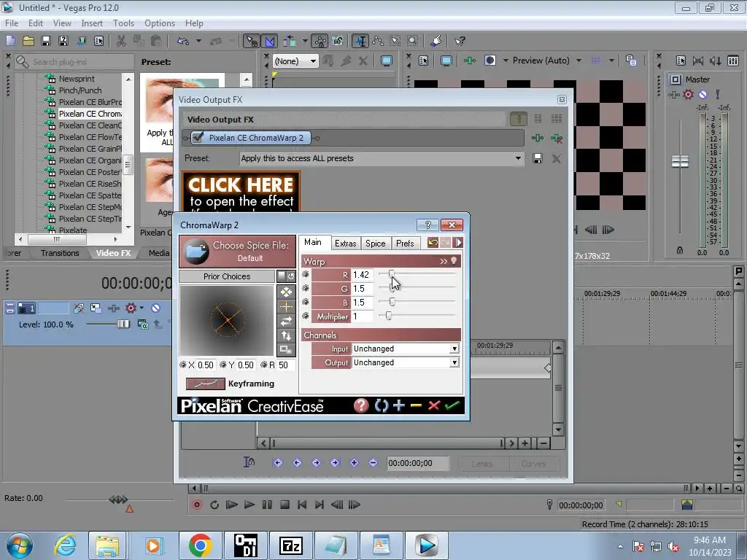Switch to the Extras tab in ChromaWarp
Viewport: 747px width, 560px height.
(x=345, y=244)
